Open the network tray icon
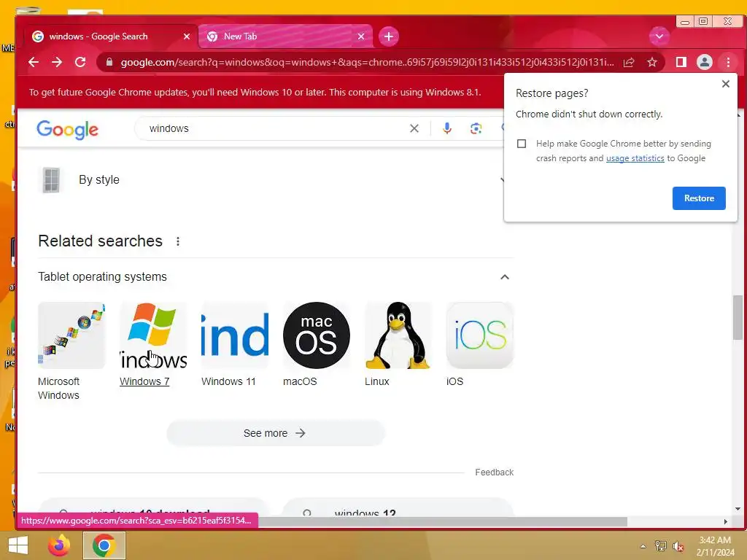This screenshot has width=747, height=560. (x=660, y=546)
